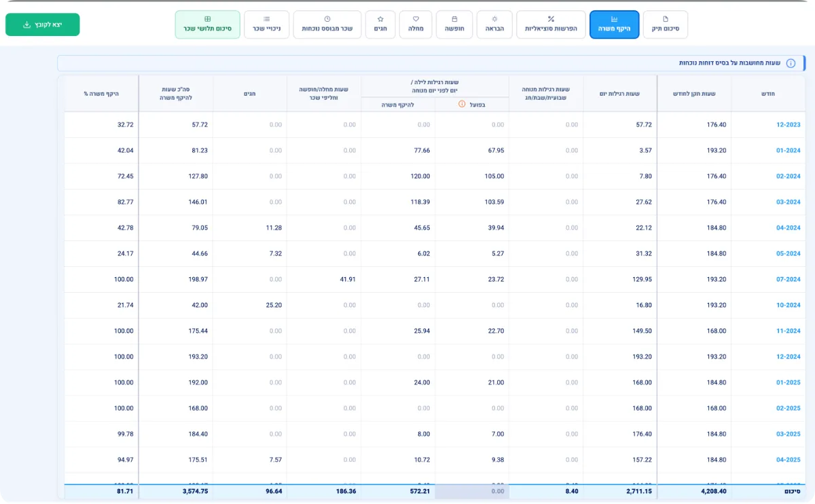Click the היקף משרה % column header
This screenshot has height=504, width=815.
(101, 94)
